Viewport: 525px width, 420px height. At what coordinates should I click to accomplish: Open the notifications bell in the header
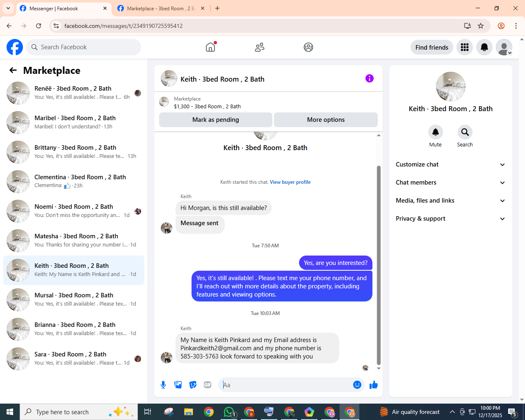pos(484,48)
